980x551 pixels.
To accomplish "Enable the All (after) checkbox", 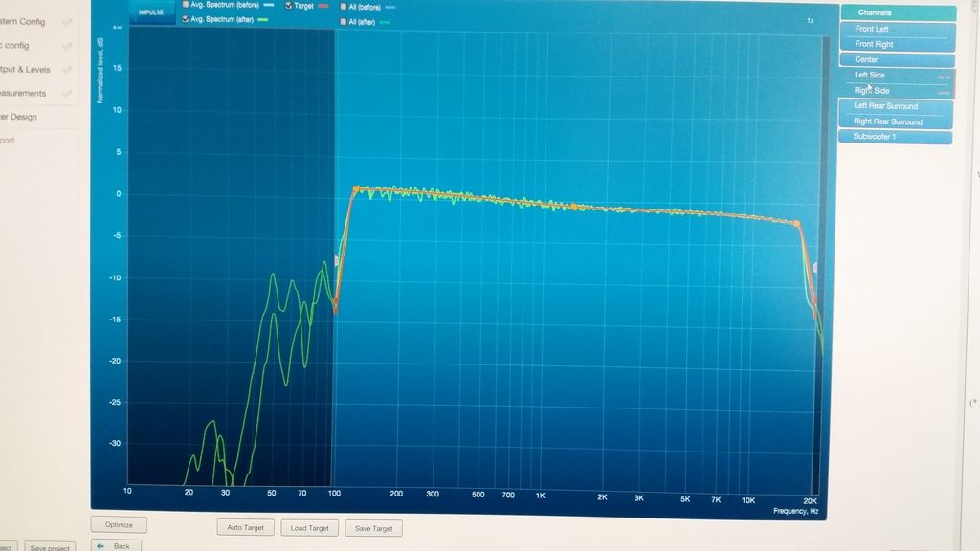I will 344,22.
